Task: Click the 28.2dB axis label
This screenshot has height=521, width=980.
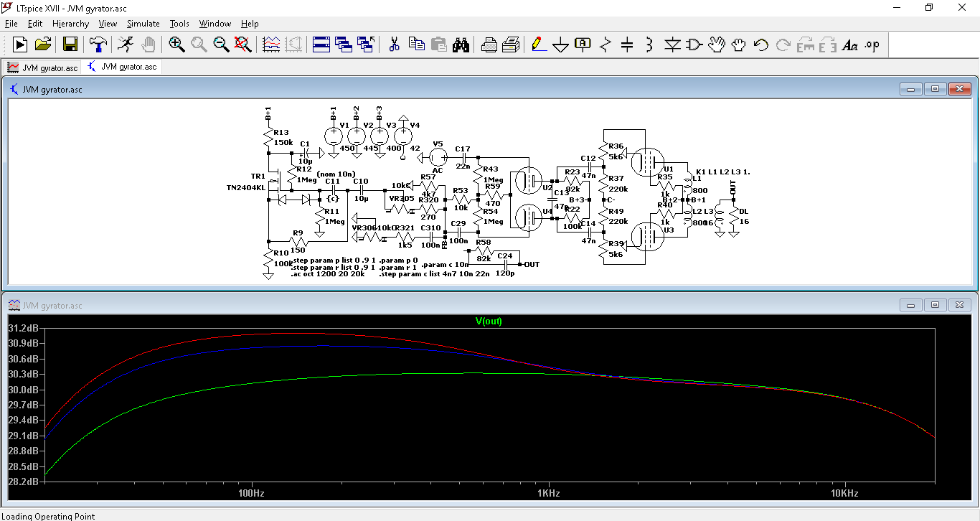Action: coord(23,482)
